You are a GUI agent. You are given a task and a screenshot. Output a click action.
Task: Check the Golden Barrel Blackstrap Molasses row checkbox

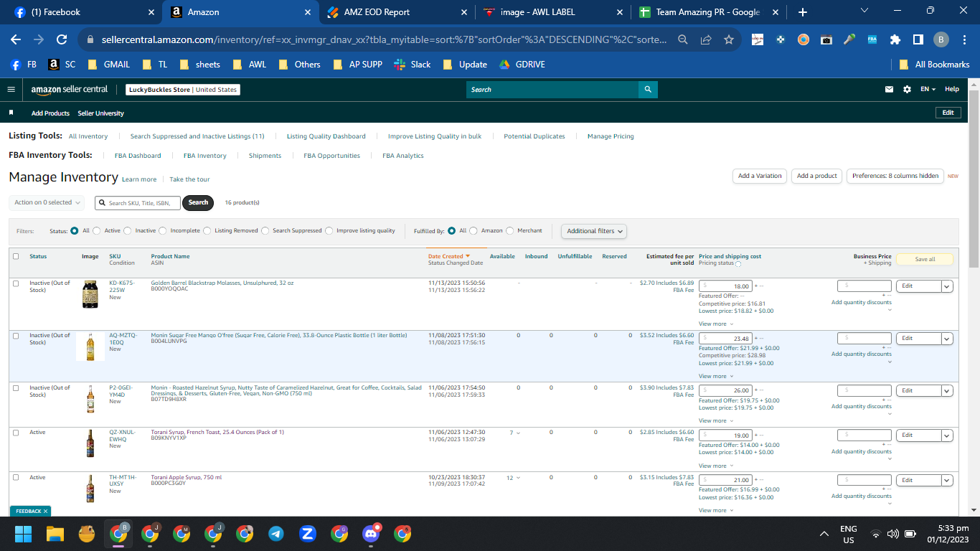[x=16, y=283]
